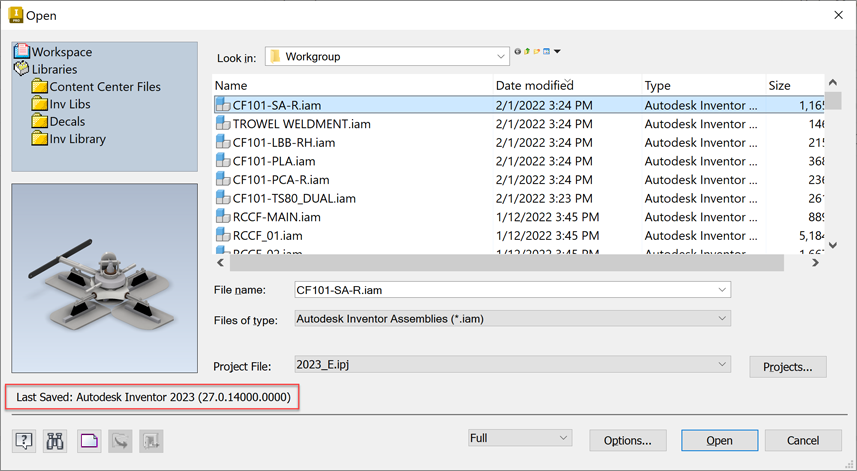857x471 pixels.
Task: Select the Decals library folder
Action: 58,121
